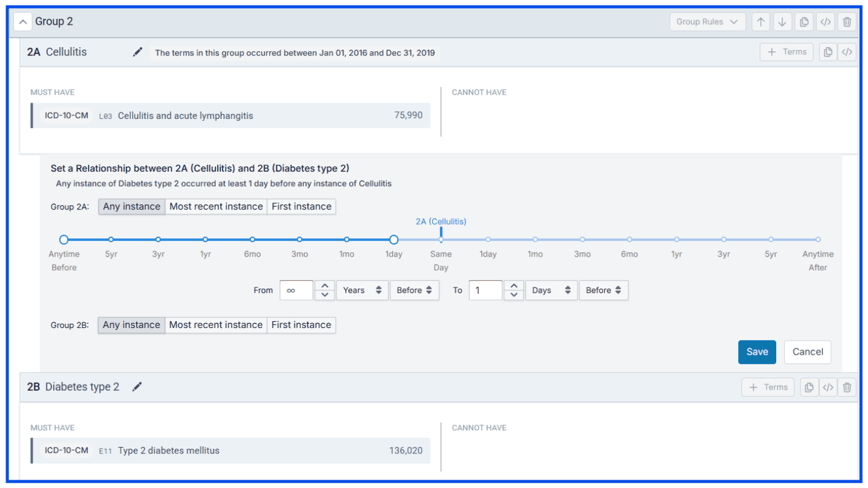Add Terms to the 2A Cellulitis group
The height and width of the screenshot is (488, 868).
786,52
